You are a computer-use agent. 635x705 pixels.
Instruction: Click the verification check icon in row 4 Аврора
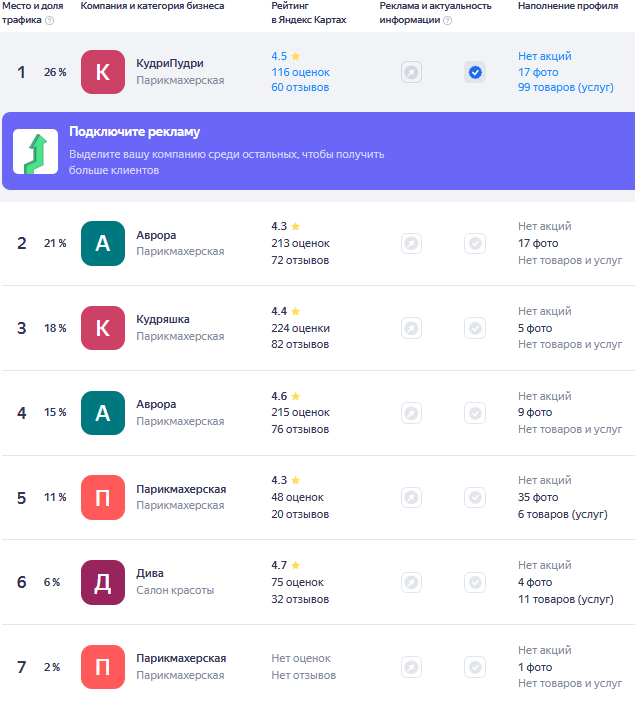475,413
